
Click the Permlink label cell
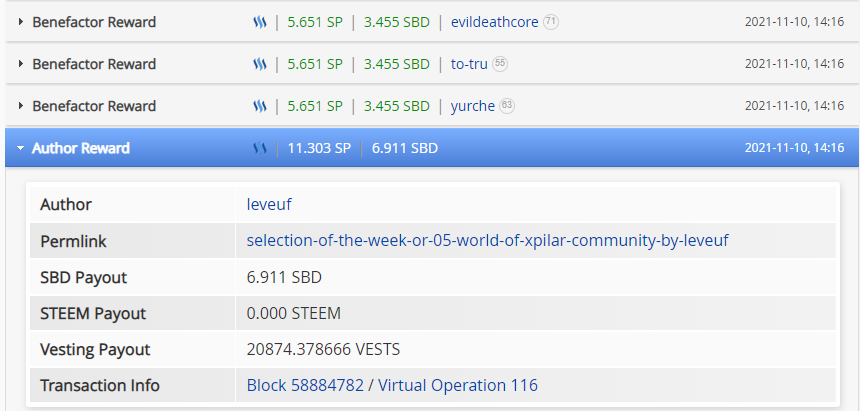[132, 240]
